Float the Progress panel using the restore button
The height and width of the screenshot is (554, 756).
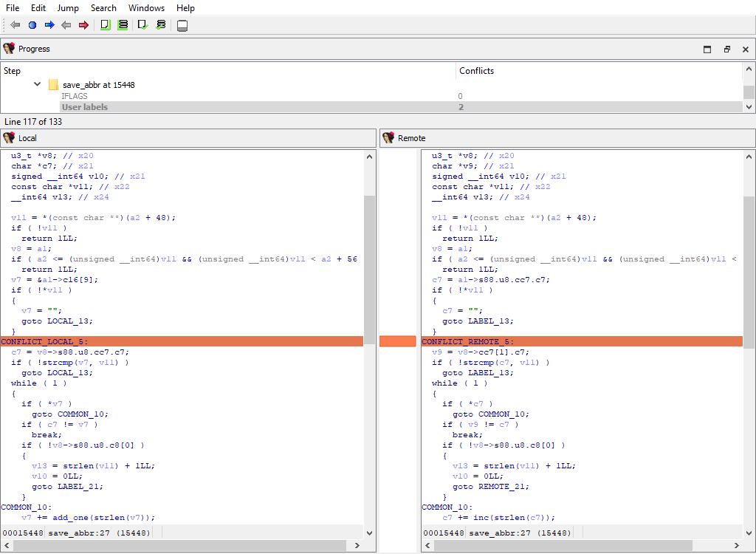click(726, 49)
